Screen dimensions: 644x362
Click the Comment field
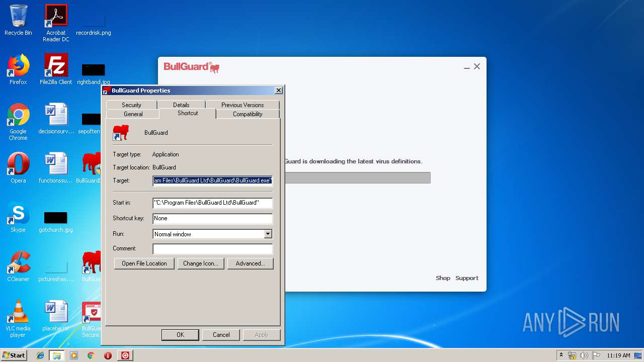(x=213, y=248)
